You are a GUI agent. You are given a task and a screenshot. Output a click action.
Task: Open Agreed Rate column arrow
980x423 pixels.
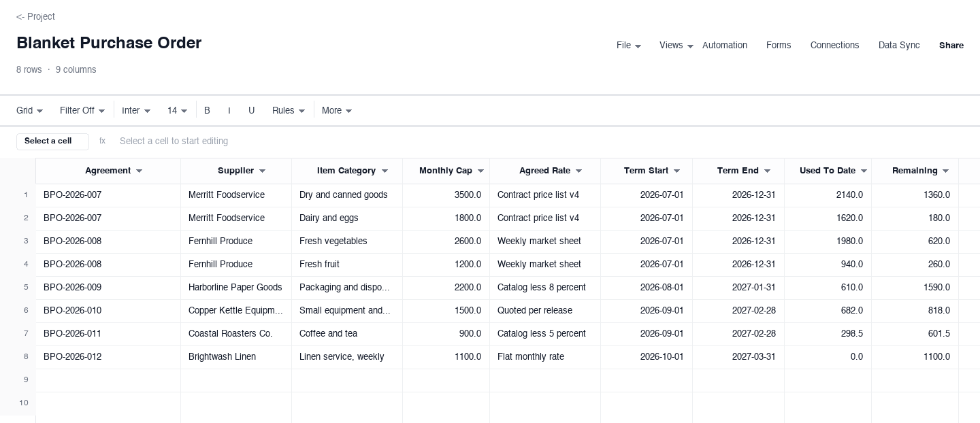click(579, 171)
